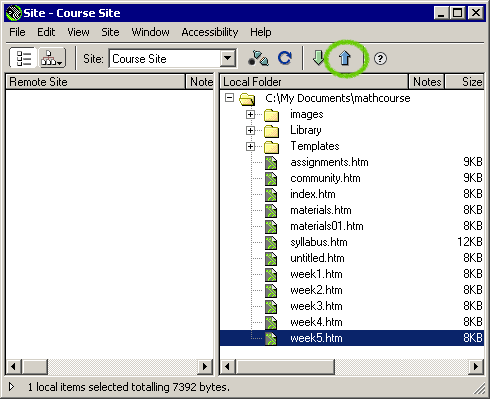
Task: Click the Library folder name
Action: click(x=306, y=130)
